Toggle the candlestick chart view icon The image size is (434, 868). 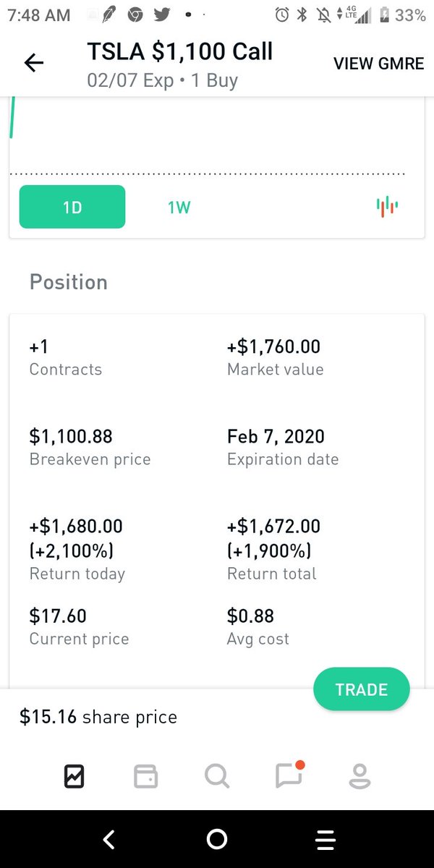387,207
